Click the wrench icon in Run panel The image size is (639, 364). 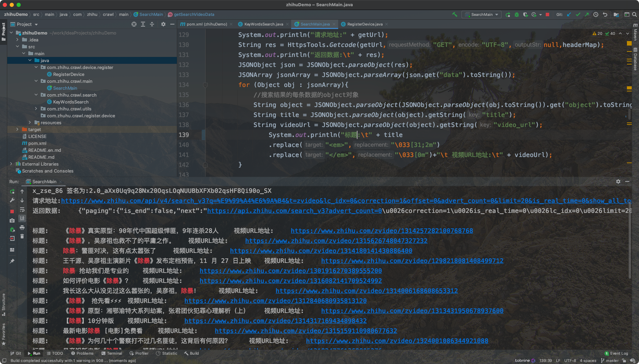point(12,200)
